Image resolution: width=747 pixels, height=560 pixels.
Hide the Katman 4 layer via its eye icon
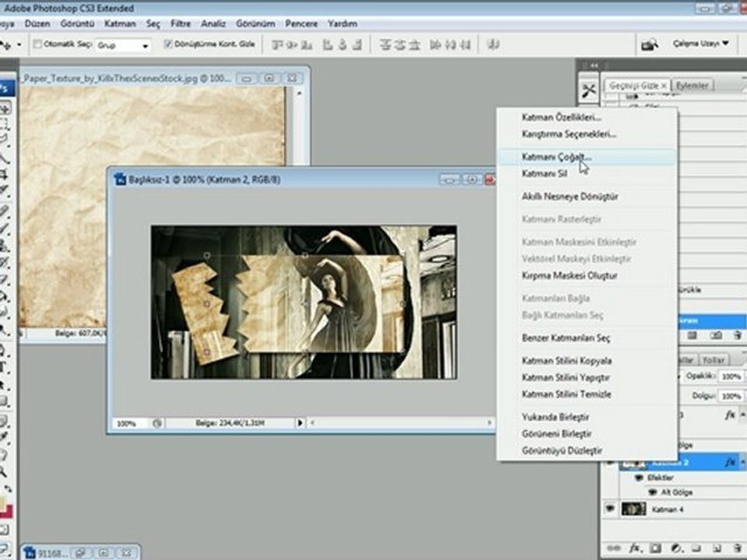(x=610, y=509)
